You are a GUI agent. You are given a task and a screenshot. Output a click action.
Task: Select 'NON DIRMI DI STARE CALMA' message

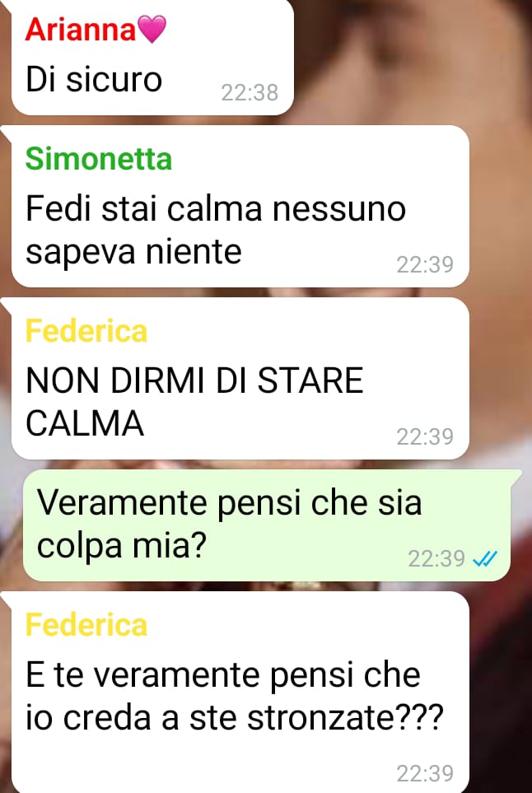(x=240, y=378)
